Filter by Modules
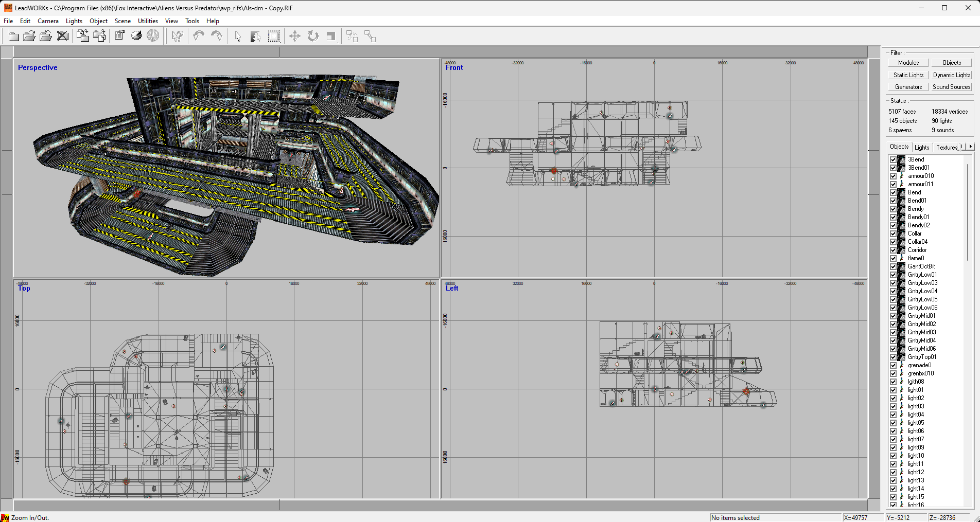 tap(908, 63)
